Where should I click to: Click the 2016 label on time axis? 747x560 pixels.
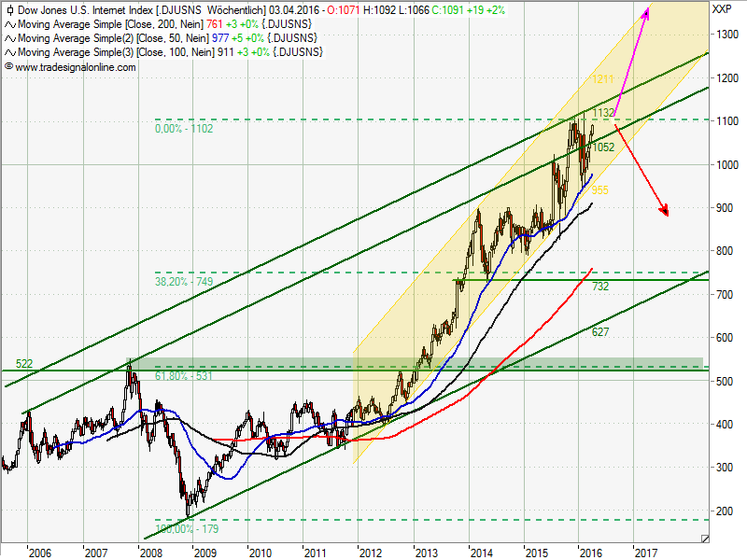point(591,553)
